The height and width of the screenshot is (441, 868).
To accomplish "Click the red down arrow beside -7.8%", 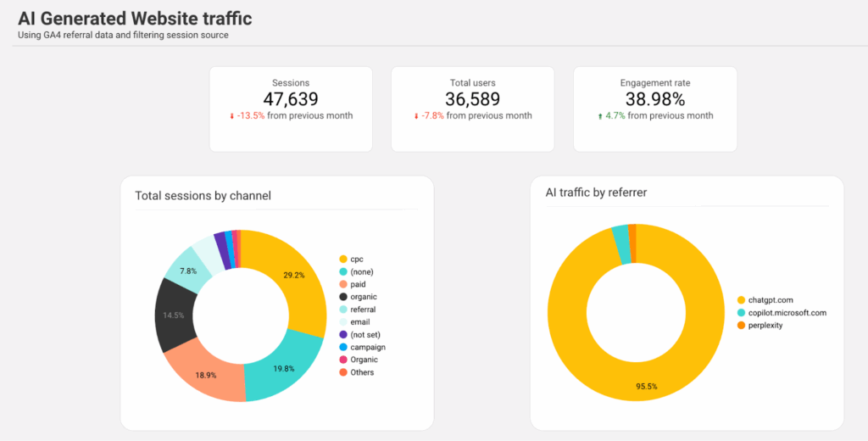I will pos(415,116).
